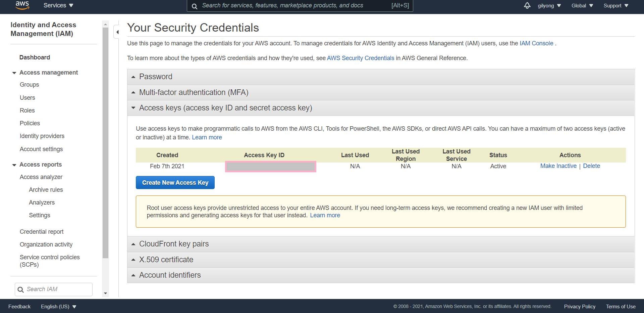Click Identity and Access Management (IAM) title

point(43,29)
